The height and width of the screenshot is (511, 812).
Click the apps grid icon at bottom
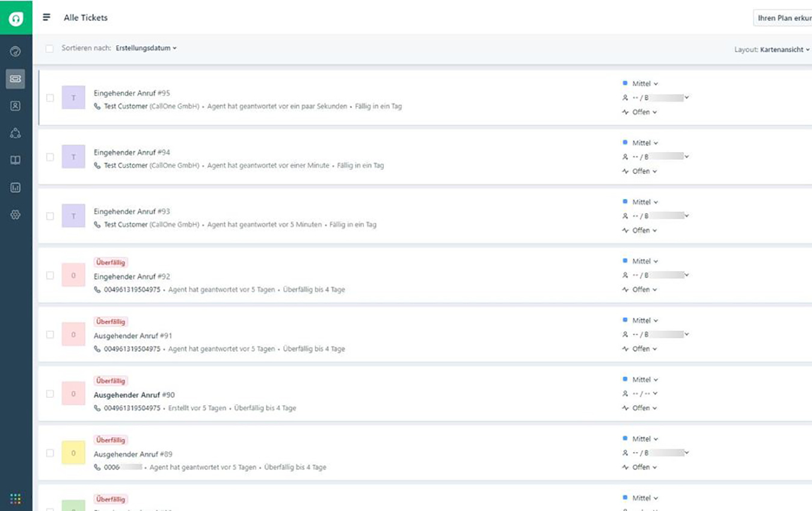pos(14,498)
